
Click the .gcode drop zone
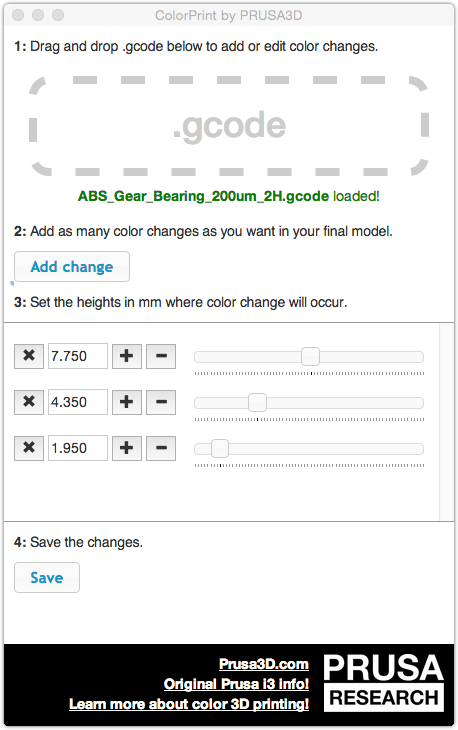229,126
